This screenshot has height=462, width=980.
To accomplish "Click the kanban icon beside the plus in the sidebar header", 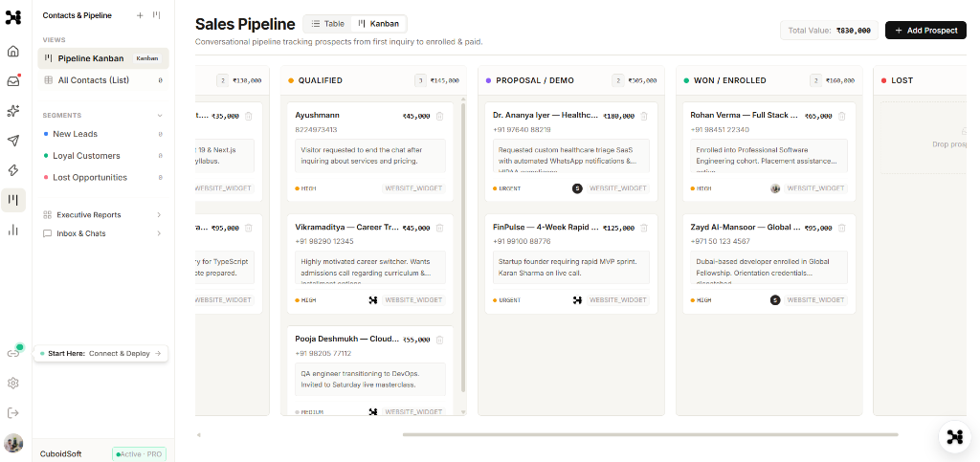I will [x=156, y=15].
